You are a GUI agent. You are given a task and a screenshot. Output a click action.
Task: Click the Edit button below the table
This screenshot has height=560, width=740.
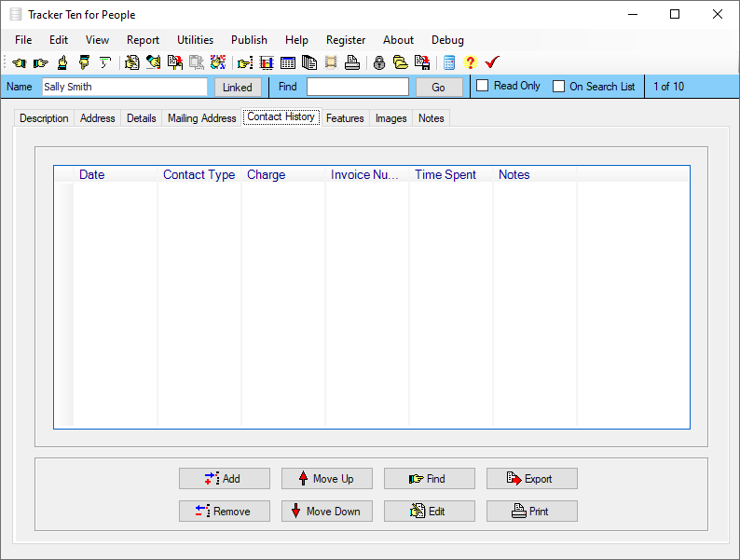[x=430, y=511]
